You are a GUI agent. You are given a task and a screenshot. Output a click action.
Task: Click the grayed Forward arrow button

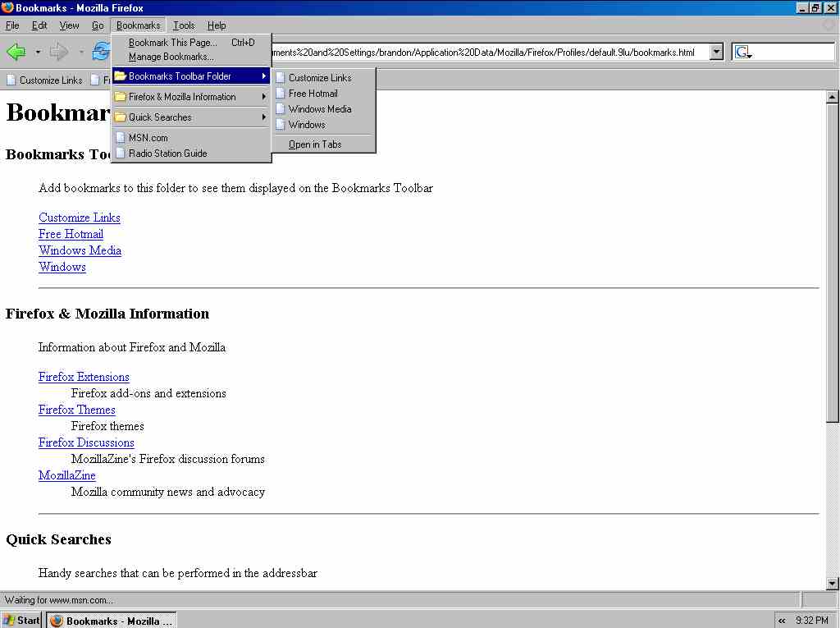(x=59, y=53)
